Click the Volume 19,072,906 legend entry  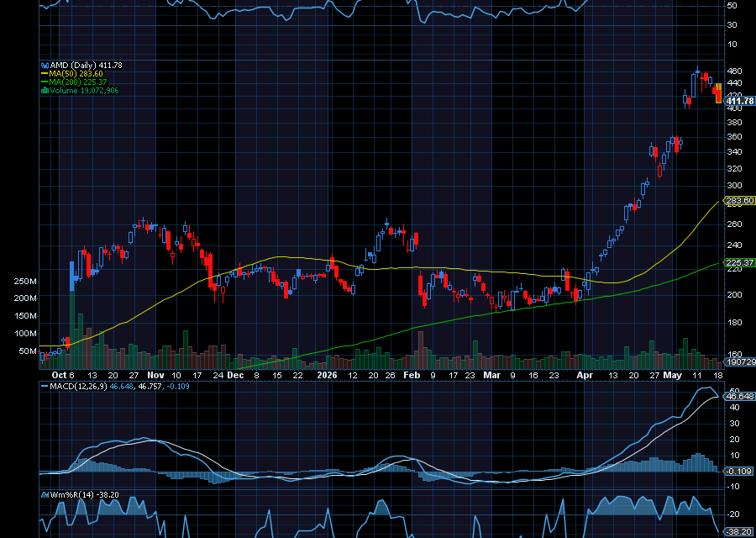tap(84, 90)
